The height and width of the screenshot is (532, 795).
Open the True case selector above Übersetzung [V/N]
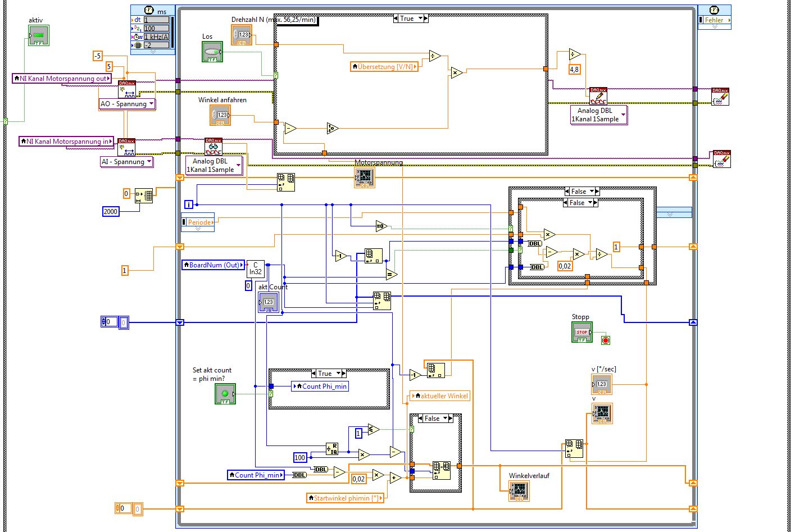point(410,19)
